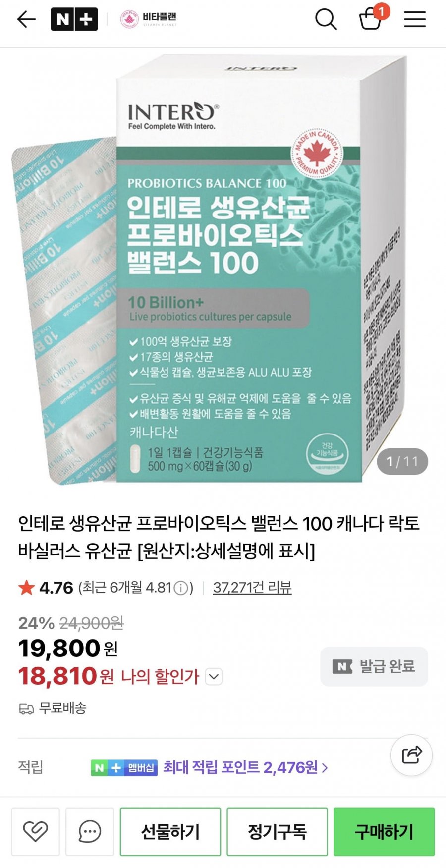Tap the rating info circle icon

click(x=181, y=588)
